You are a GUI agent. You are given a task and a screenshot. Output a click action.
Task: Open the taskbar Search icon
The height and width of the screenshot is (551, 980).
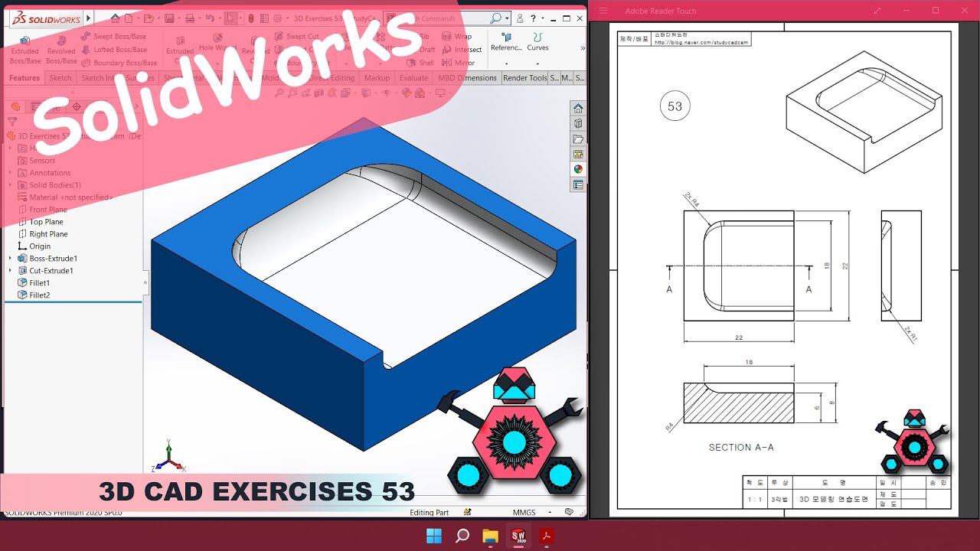(462, 536)
